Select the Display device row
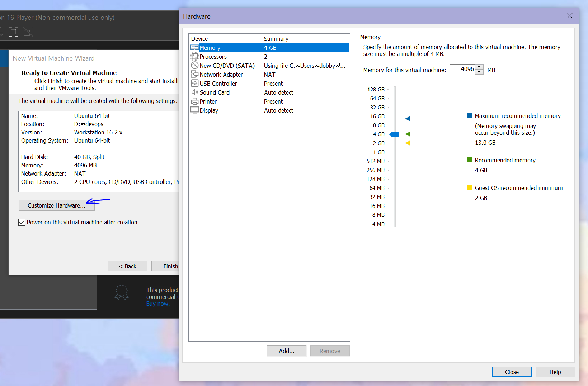The image size is (588, 386). 269,110
